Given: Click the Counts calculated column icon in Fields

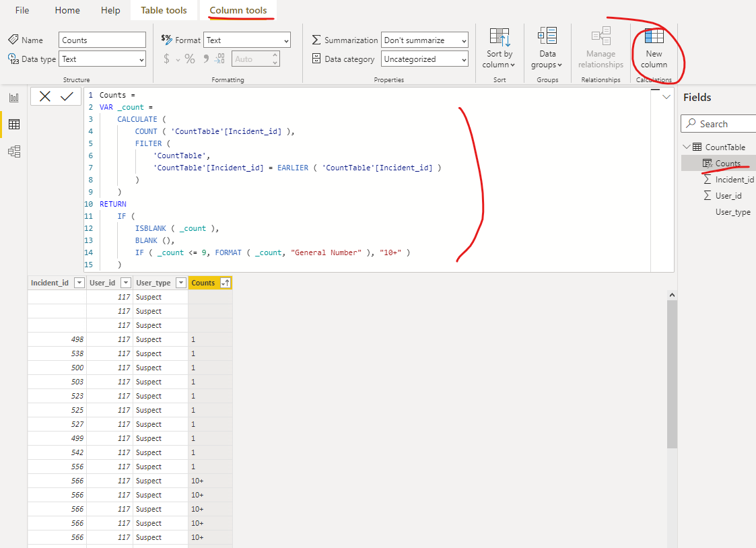Looking at the screenshot, I should (708, 164).
